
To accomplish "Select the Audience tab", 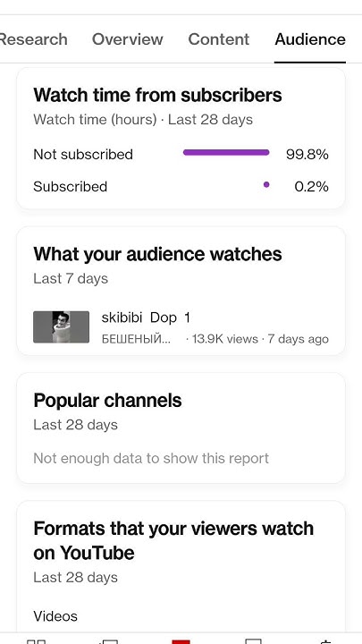I will (310, 39).
